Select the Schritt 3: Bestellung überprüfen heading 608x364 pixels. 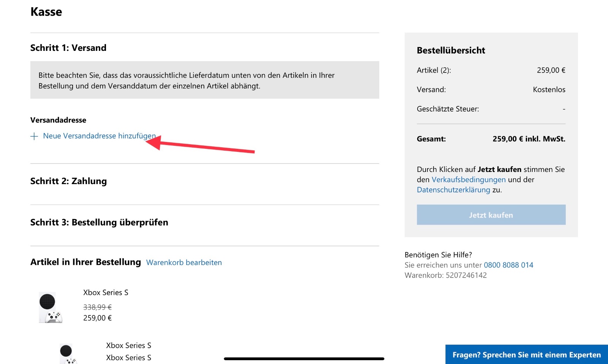point(99,222)
